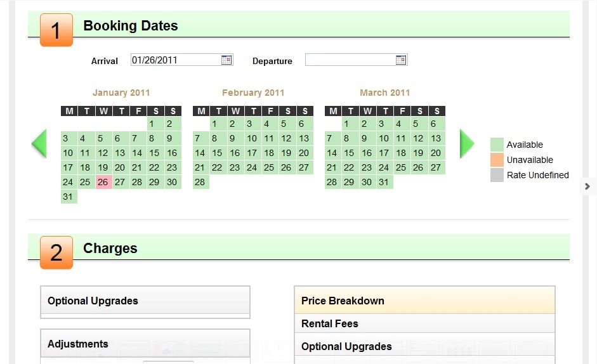Expand the Adjustments panel
The image size is (597, 364).
[x=145, y=344]
